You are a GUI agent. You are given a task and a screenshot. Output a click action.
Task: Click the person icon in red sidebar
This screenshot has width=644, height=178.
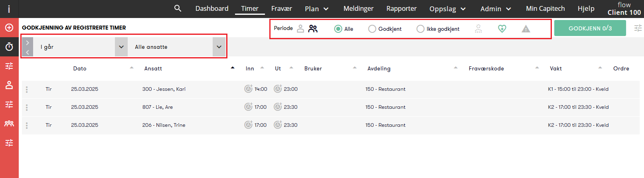point(9,85)
